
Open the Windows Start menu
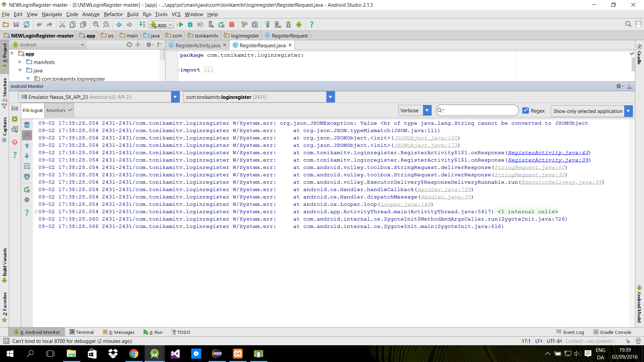[10, 354]
